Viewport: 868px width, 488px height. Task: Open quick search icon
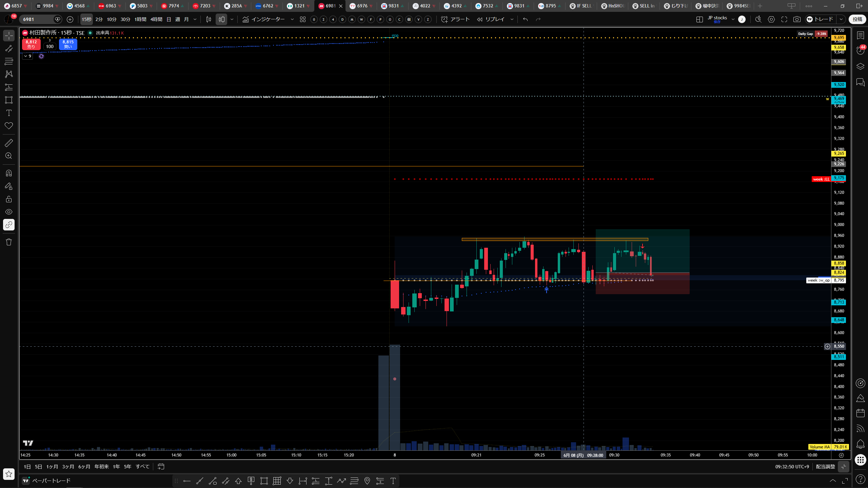pos(758,19)
